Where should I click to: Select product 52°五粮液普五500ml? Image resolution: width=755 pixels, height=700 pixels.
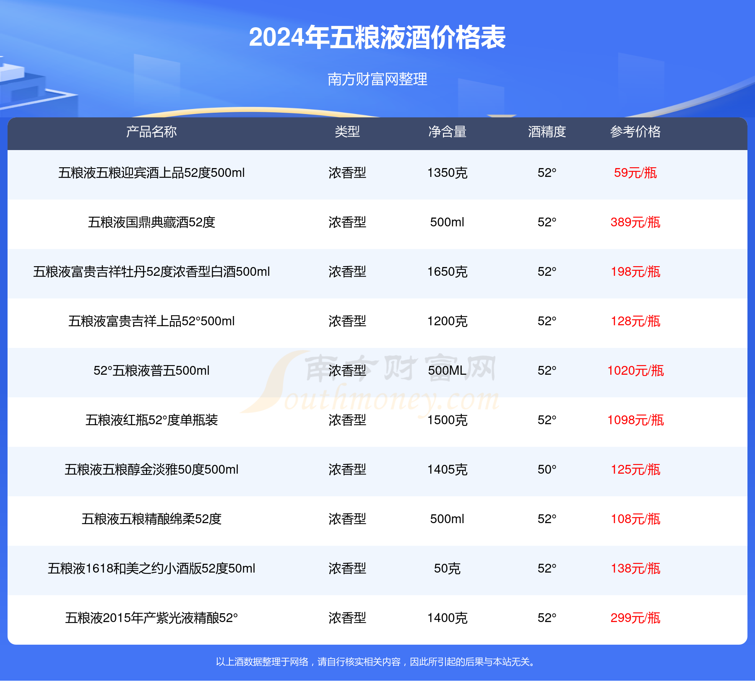tap(151, 371)
